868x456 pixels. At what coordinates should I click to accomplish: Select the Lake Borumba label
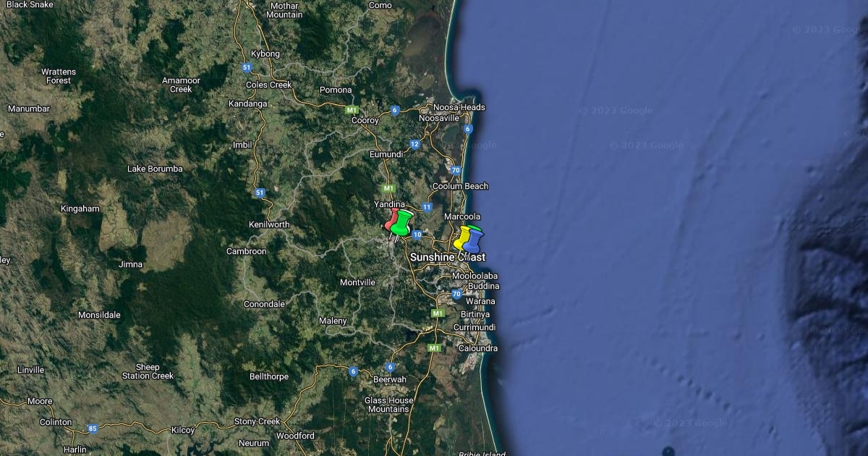tap(155, 169)
